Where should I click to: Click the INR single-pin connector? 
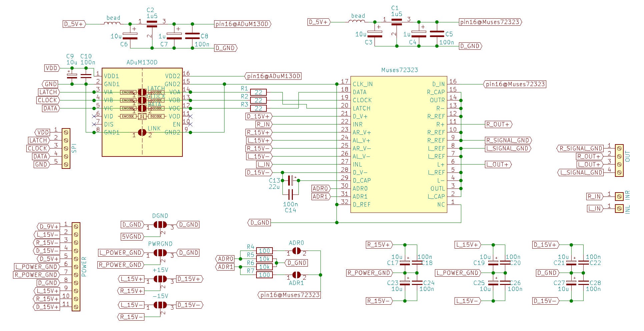(x=619, y=197)
